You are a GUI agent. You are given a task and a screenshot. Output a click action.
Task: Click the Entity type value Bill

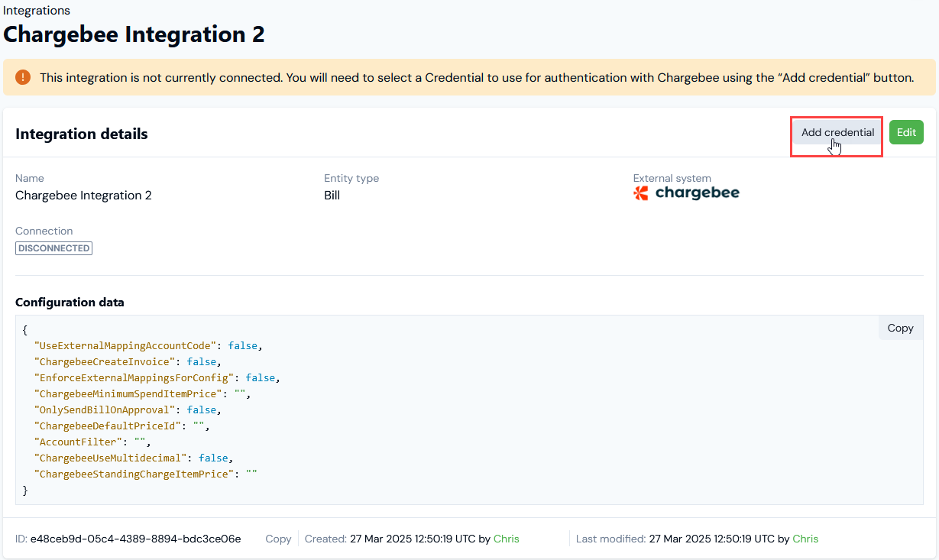click(332, 196)
